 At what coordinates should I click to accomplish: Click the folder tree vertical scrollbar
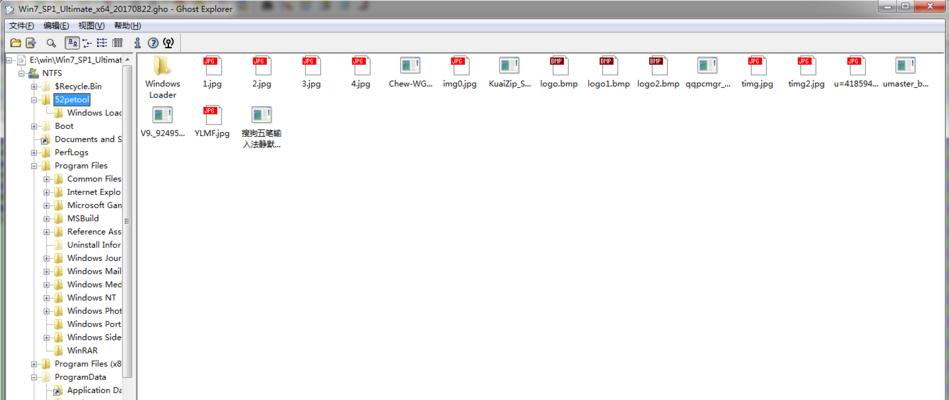(127, 221)
